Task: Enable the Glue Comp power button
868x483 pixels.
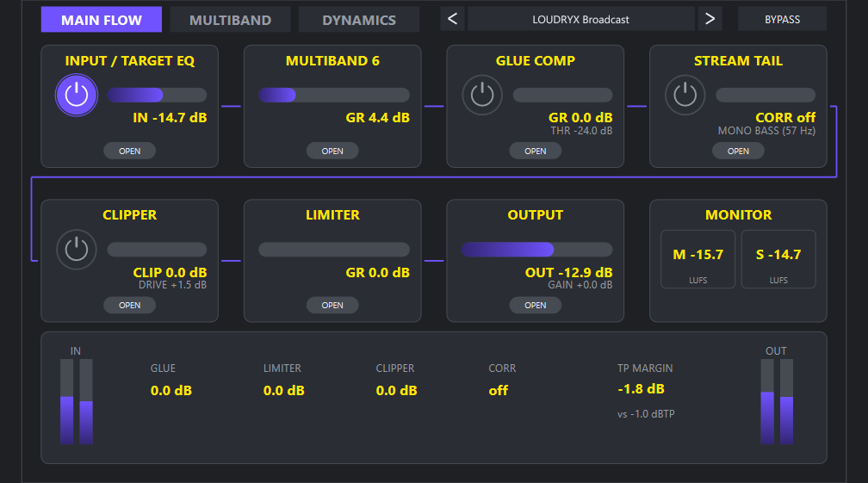Action: [482, 96]
